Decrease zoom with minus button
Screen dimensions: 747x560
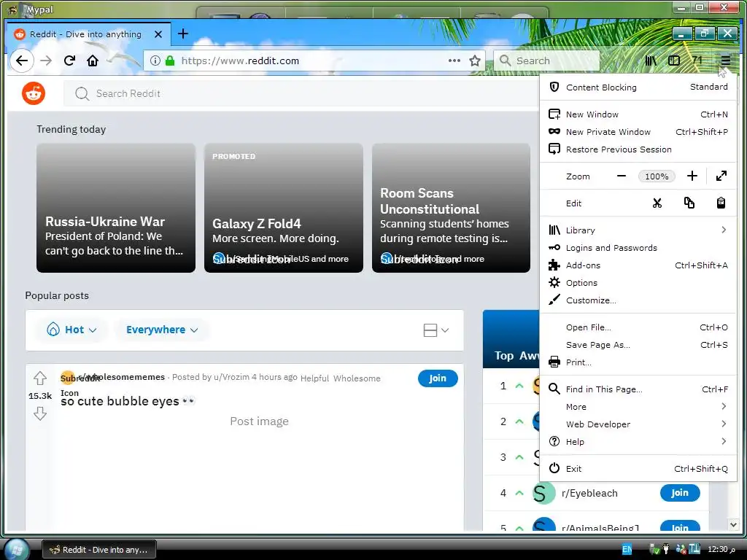pos(622,176)
